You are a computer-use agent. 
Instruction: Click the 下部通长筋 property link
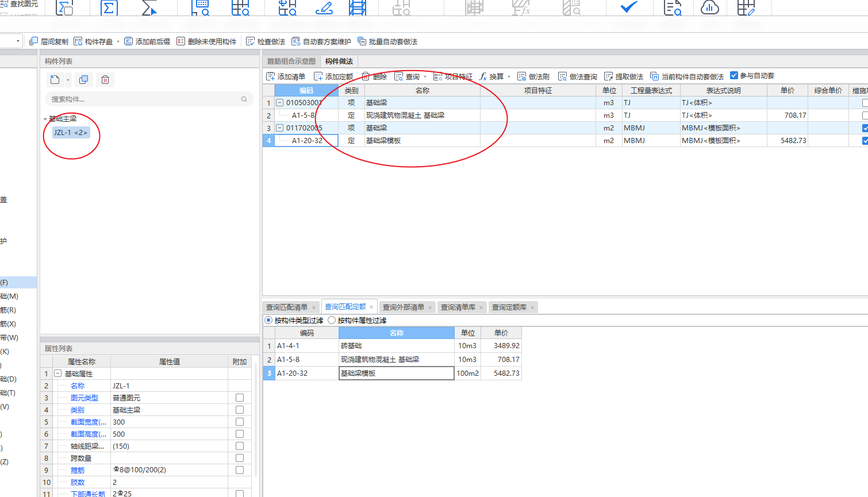(88, 494)
